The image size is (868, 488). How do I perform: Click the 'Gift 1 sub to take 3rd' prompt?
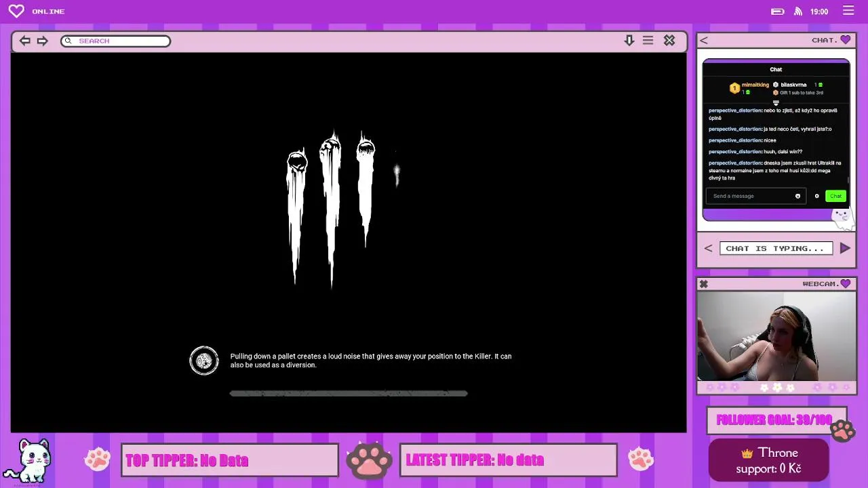(x=801, y=93)
